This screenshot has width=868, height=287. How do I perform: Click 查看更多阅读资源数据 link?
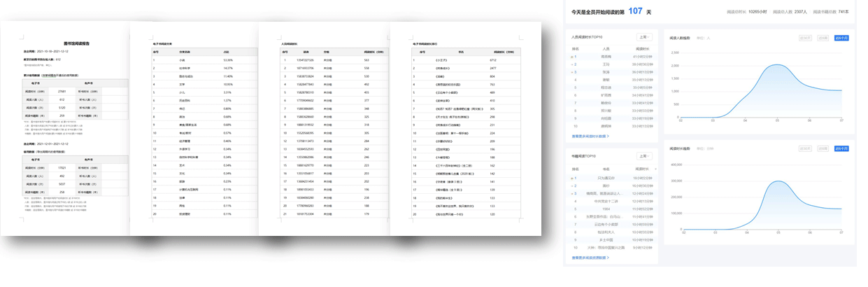pos(590,258)
